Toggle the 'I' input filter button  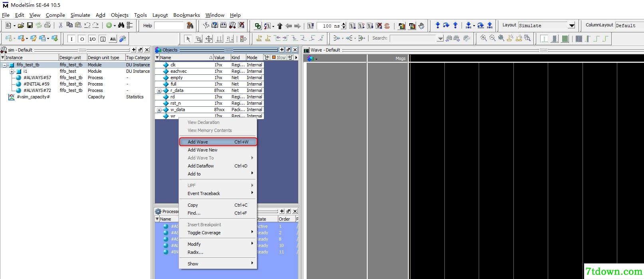tap(71, 39)
